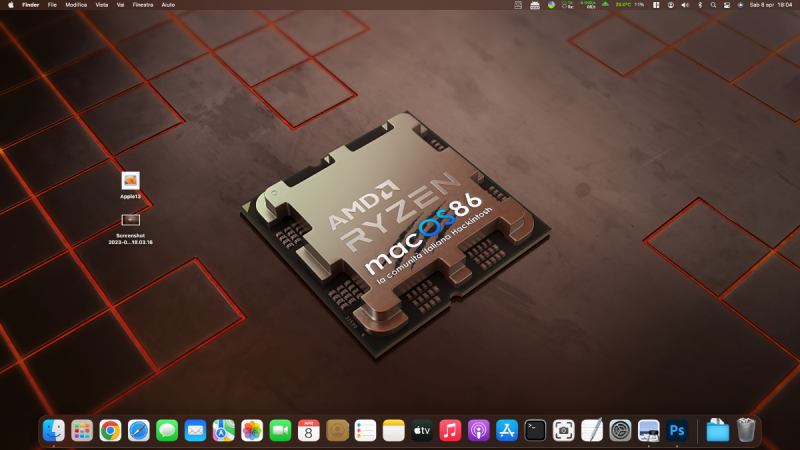
Task: Click the date and time Sab 8 apr
Action: pyautogui.click(x=771, y=5)
